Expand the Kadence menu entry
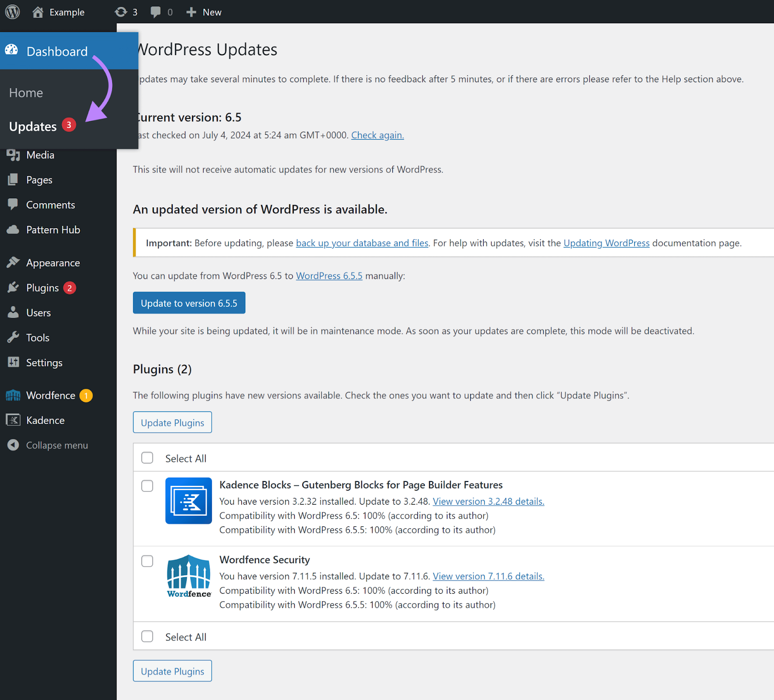 pos(45,420)
